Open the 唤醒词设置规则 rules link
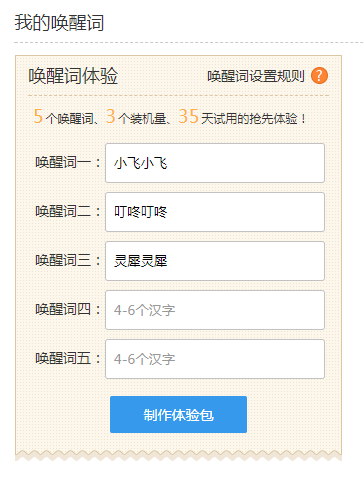 pyautogui.click(x=256, y=76)
